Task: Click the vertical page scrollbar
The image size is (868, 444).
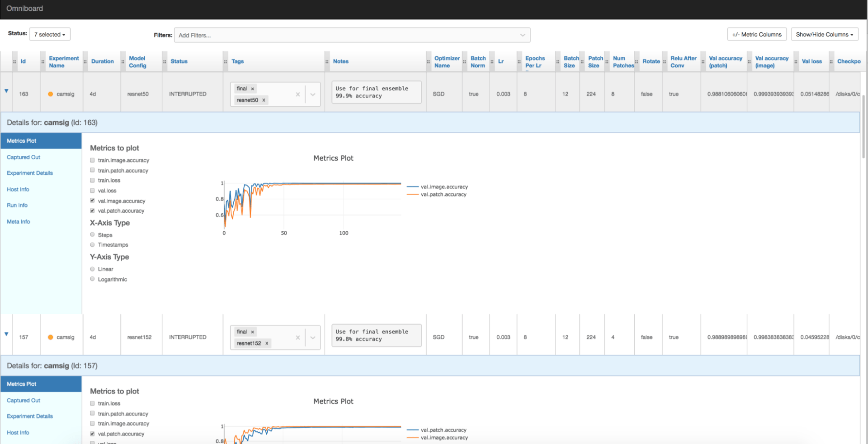Action: (863, 126)
